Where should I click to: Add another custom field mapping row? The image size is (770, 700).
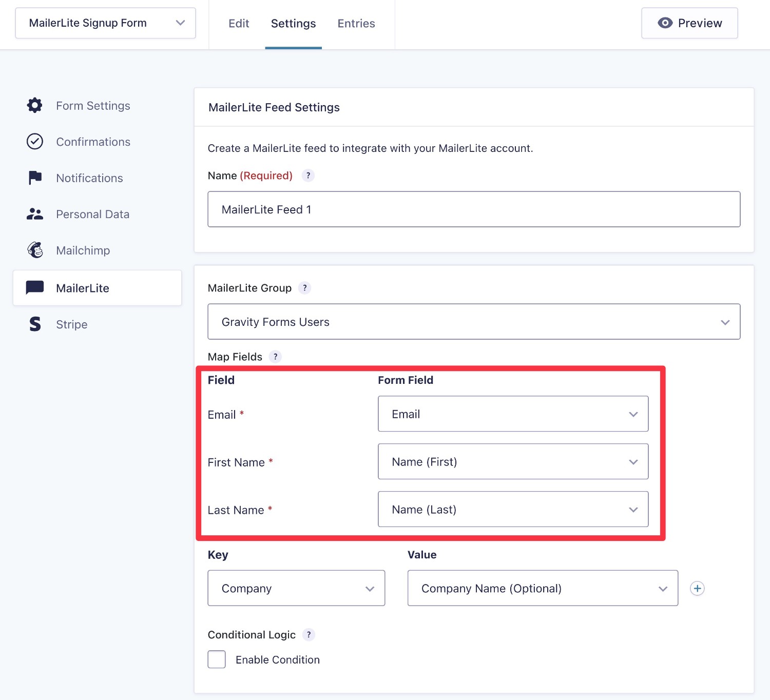(x=697, y=588)
